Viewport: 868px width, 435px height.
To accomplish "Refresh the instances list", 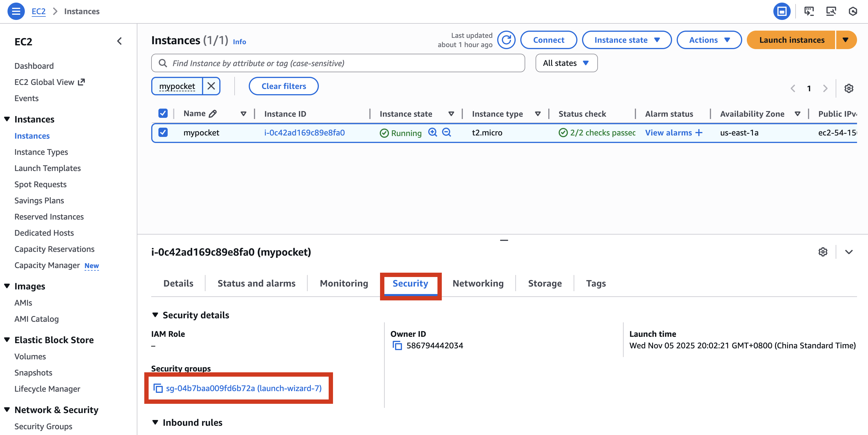I will coord(506,40).
